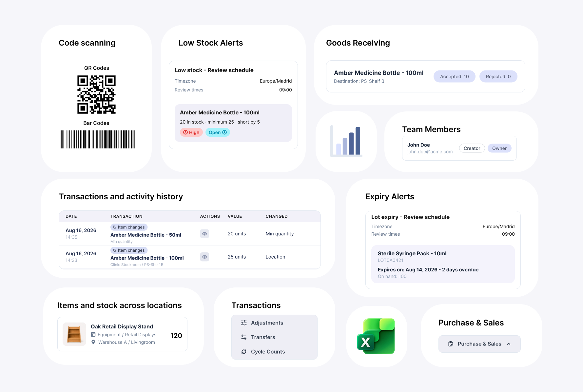This screenshot has width=583, height=392.
Task: Click the Open status badge
Action: pos(218,132)
